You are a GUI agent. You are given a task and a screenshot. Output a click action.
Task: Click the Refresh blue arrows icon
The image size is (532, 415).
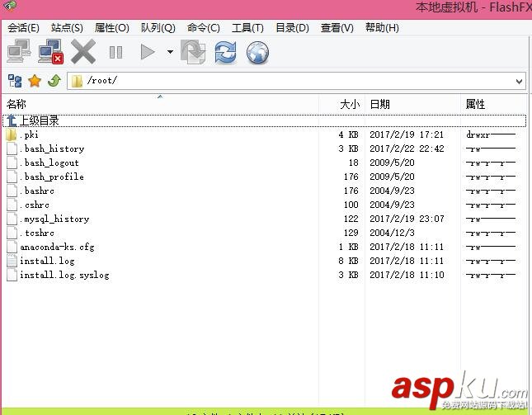225,52
